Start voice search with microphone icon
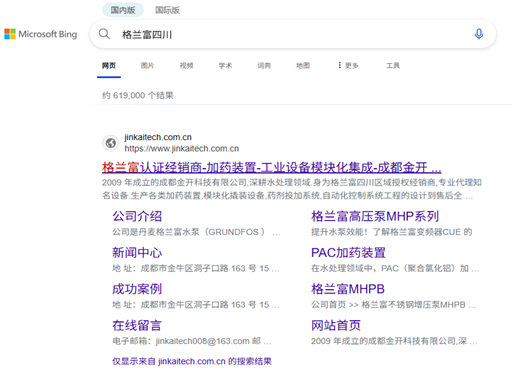Image resolution: width=512 pixels, height=375 pixels. pyautogui.click(x=479, y=34)
